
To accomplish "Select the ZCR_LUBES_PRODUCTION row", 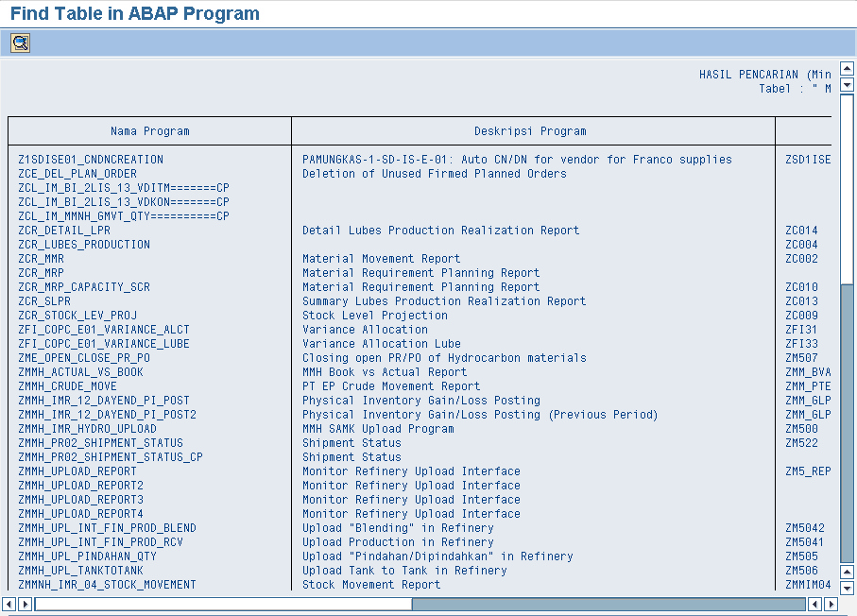I will click(x=84, y=245).
